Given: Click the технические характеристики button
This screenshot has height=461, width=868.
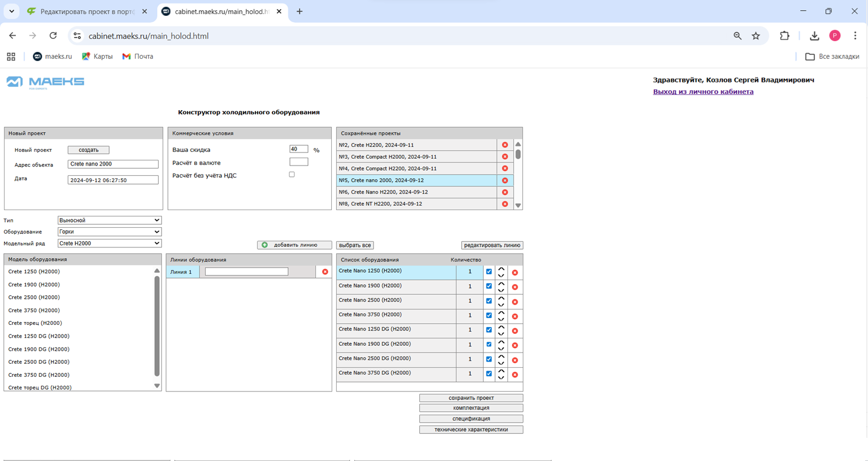Looking at the screenshot, I should [471, 430].
